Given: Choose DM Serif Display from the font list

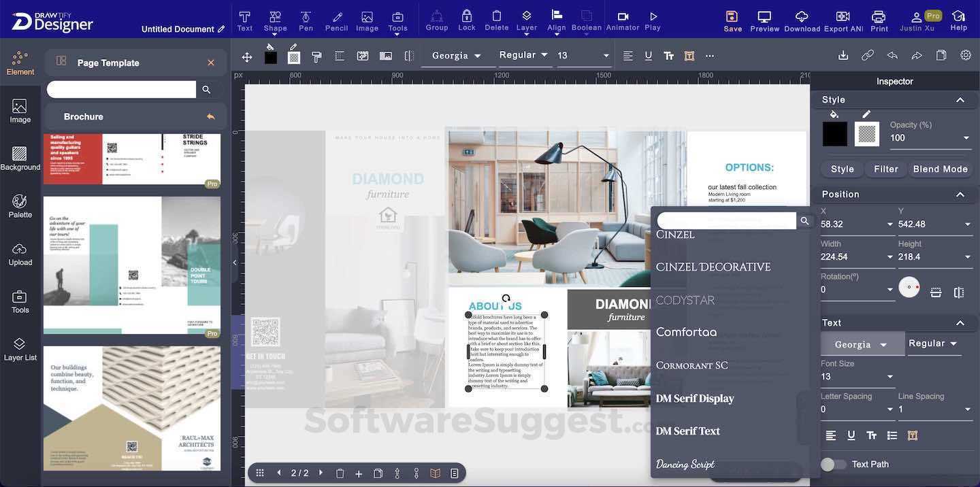Looking at the screenshot, I should click(694, 398).
